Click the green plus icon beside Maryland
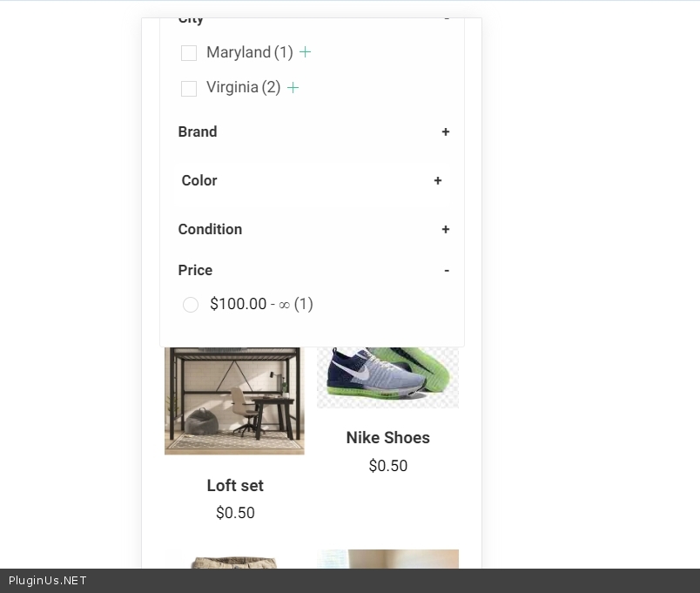Screen dimensions: 700x593 [305, 52]
